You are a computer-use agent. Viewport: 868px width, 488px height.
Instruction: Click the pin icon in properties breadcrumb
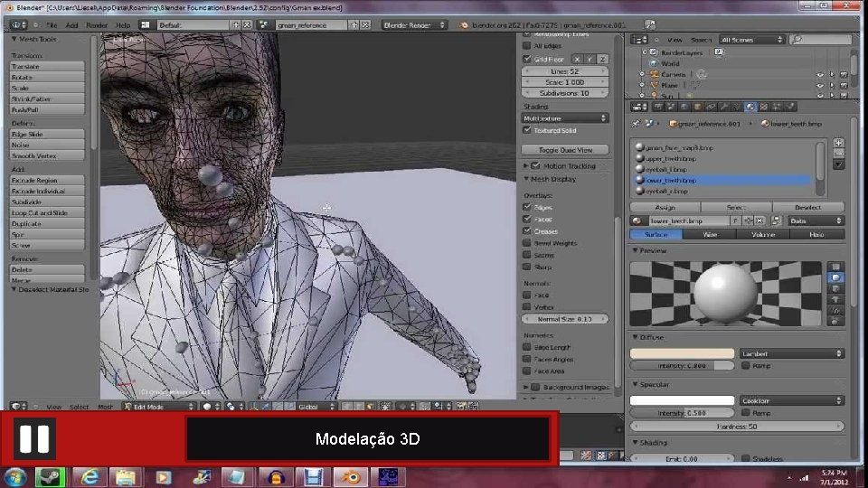[x=636, y=124]
